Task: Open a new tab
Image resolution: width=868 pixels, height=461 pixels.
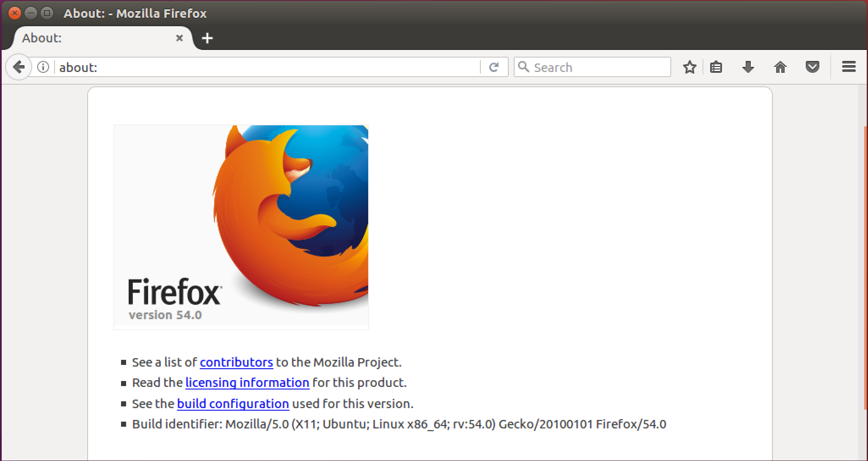Action: [207, 38]
